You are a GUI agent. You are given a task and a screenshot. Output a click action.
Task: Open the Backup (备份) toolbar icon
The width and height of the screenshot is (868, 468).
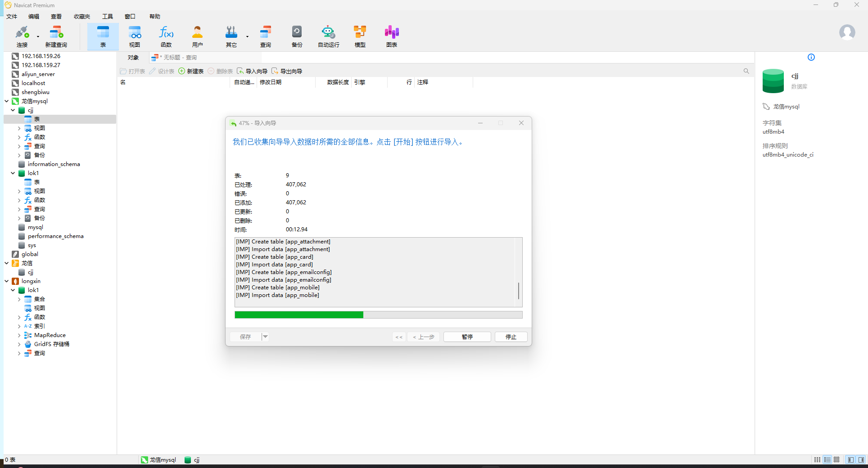coord(297,36)
